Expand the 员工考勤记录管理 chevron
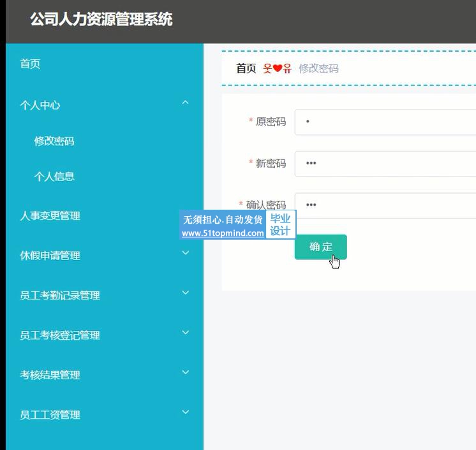 (185, 293)
